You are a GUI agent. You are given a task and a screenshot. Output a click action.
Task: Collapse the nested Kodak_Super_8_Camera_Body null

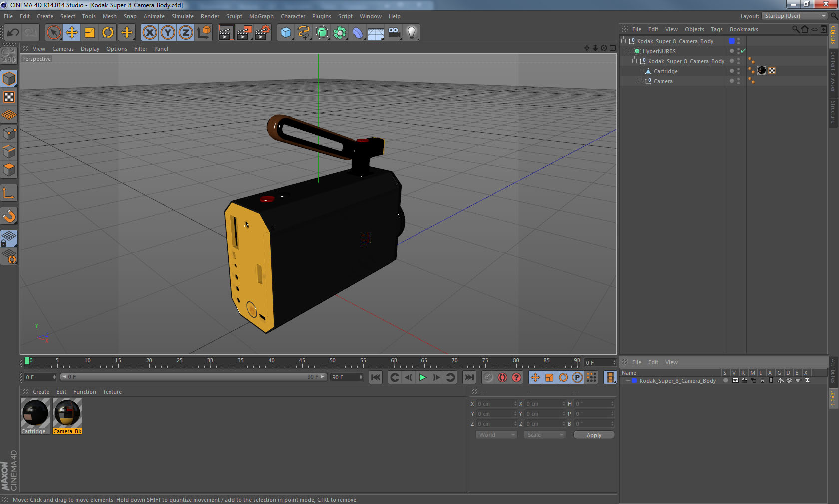coord(634,61)
